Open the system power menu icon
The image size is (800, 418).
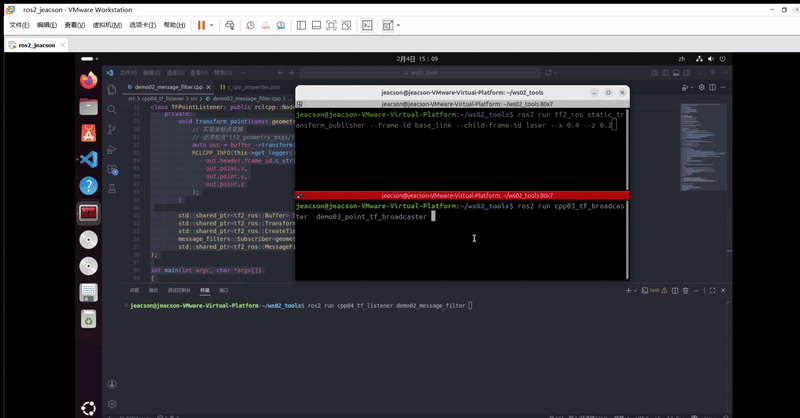point(722,59)
